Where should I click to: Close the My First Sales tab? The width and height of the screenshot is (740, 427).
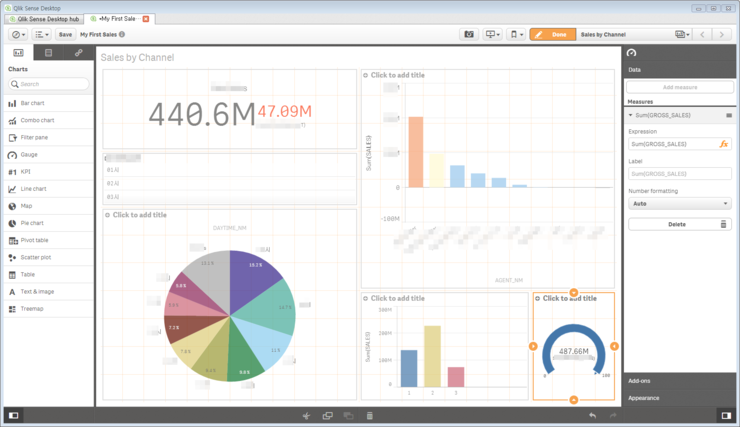coord(146,19)
